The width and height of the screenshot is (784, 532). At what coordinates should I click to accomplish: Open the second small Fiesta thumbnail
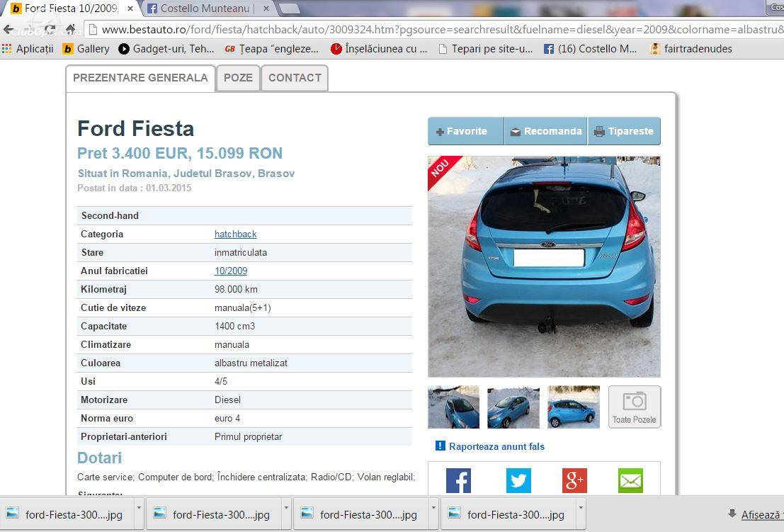513,407
